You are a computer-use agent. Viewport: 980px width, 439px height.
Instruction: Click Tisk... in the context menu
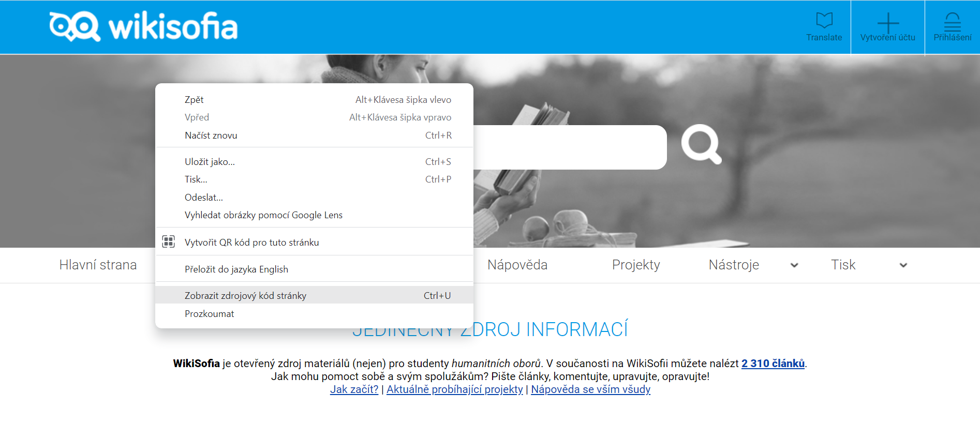(x=196, y=179)
